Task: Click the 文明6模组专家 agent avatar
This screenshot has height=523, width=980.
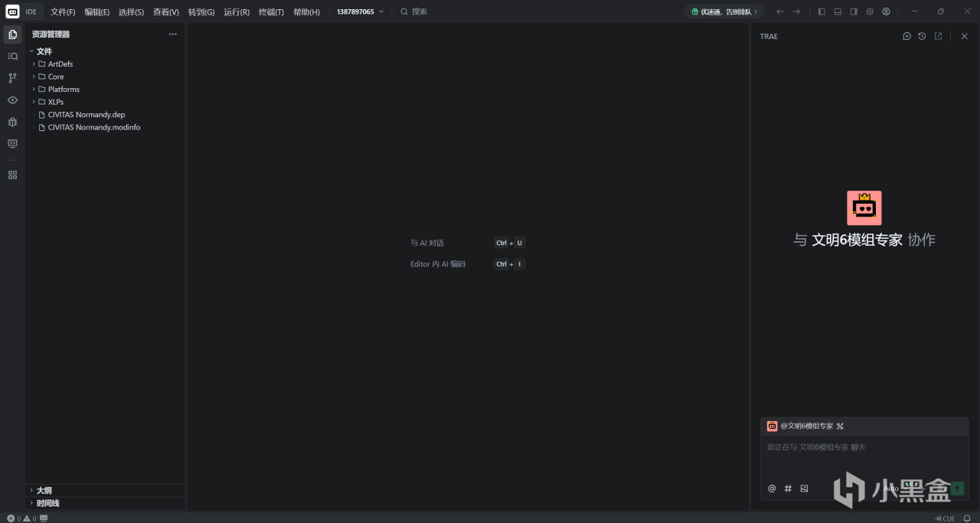Action: [864, 208]
